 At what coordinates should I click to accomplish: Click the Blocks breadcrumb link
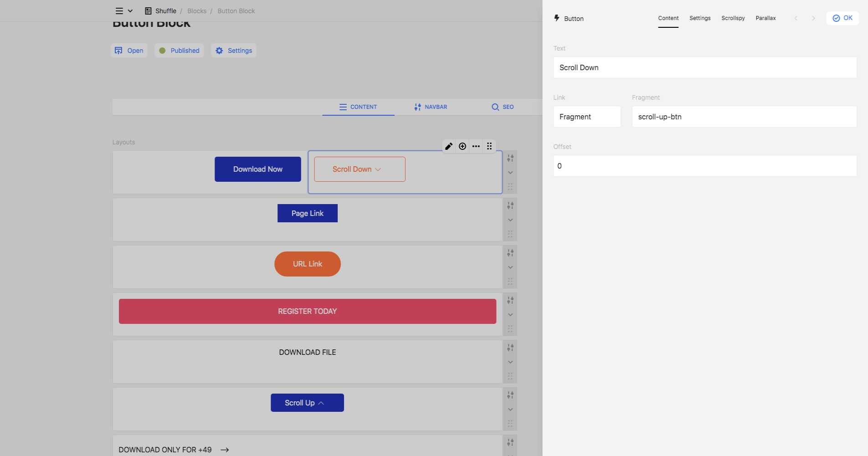(197, 11)
